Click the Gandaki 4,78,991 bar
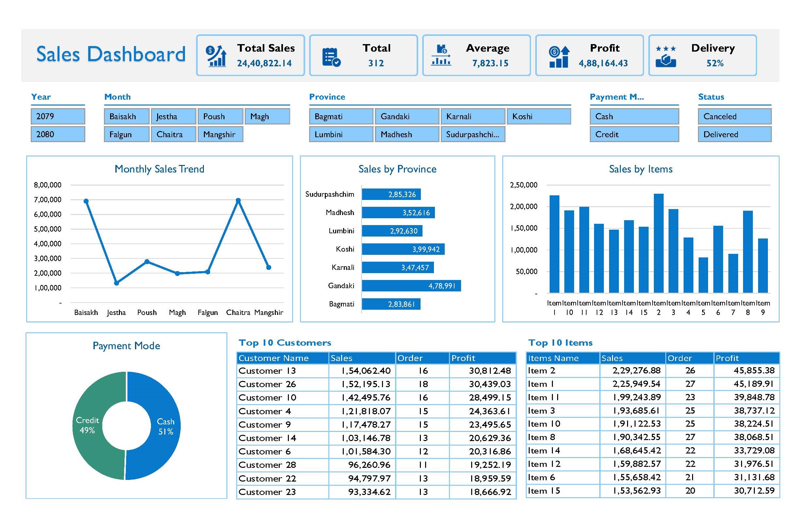This screenshot has height=525, width=812. coord(411,286)
